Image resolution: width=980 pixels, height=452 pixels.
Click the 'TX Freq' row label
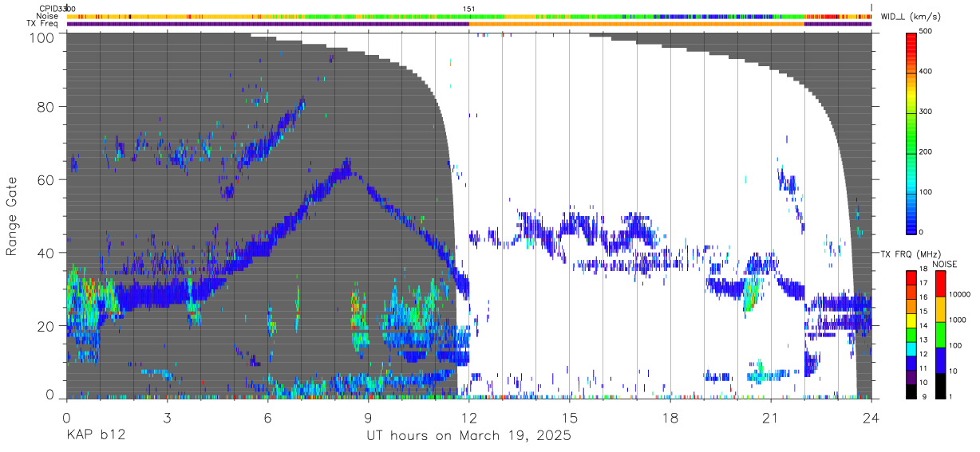[43, 24]
